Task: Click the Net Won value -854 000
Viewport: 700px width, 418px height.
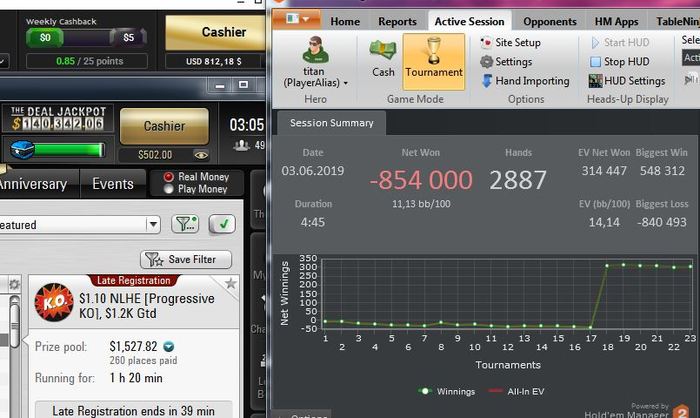Action: pyautogui.click(x=421, y=180)
